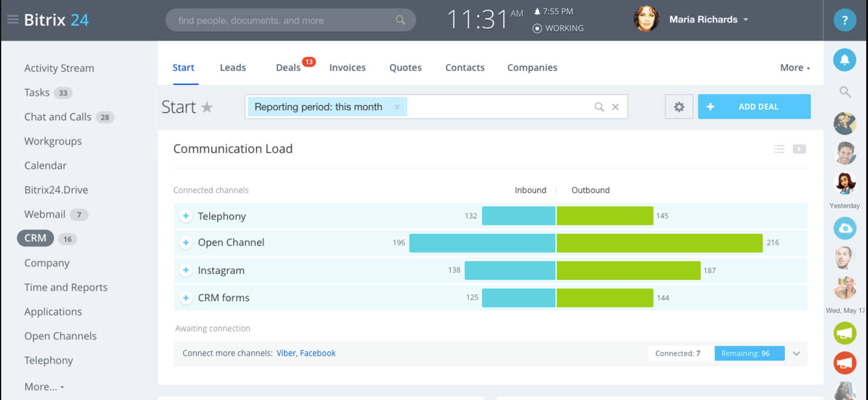Click the settings gear icon

coord(679,107)
